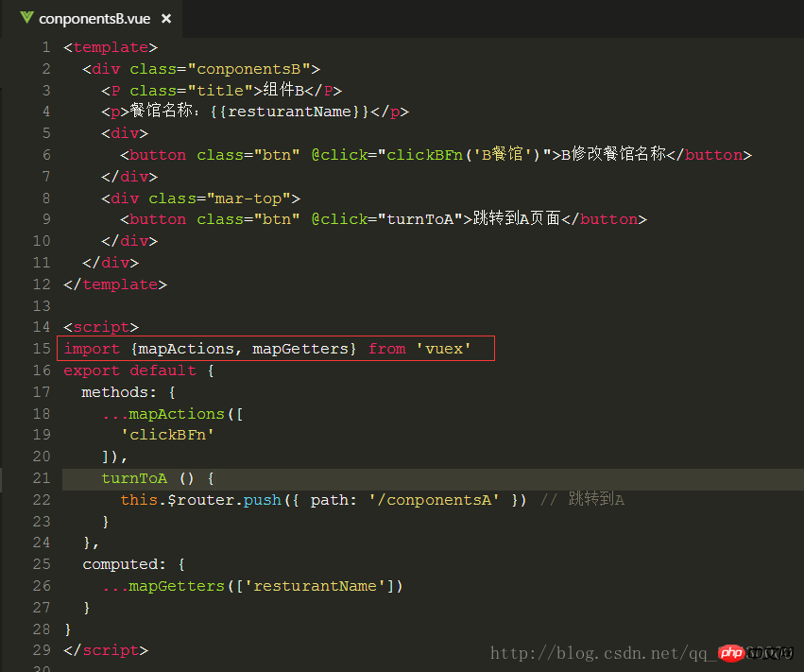Click mapActions in the import statement

click(186, 349)
